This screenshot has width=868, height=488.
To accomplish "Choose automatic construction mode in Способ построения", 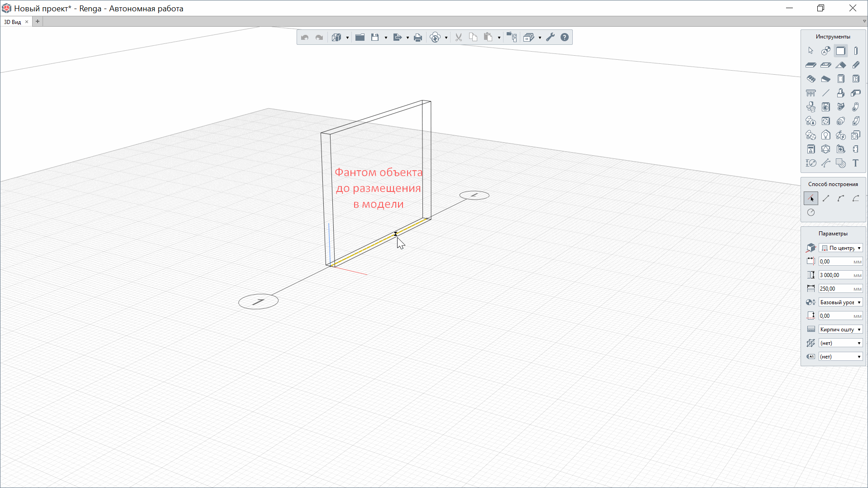I will point(810,198).
